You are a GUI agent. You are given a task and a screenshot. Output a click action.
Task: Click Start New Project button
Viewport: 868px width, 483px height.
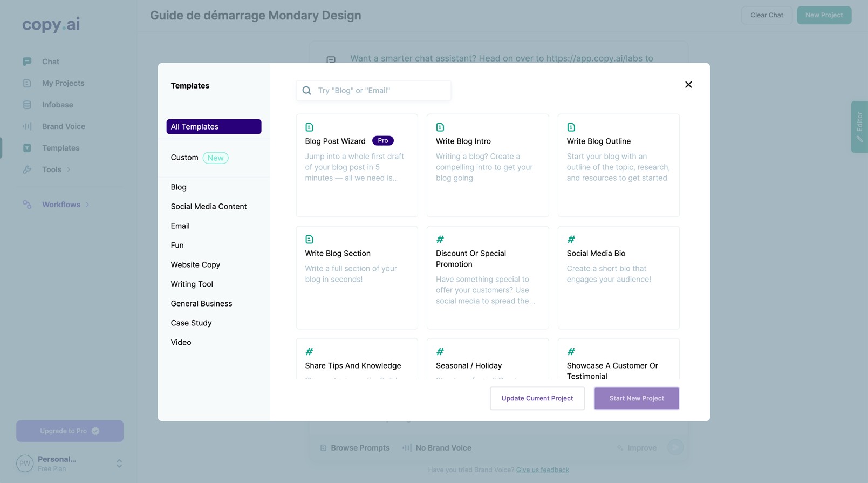pos(637,398)
